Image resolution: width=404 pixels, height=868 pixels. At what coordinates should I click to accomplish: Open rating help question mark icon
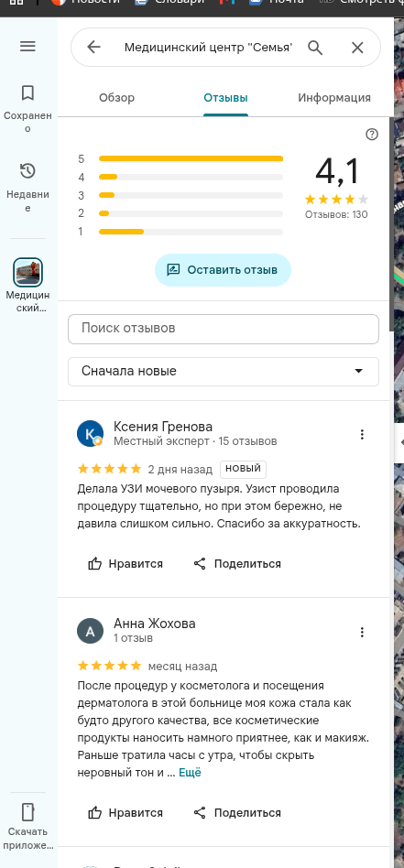(372, 135)
